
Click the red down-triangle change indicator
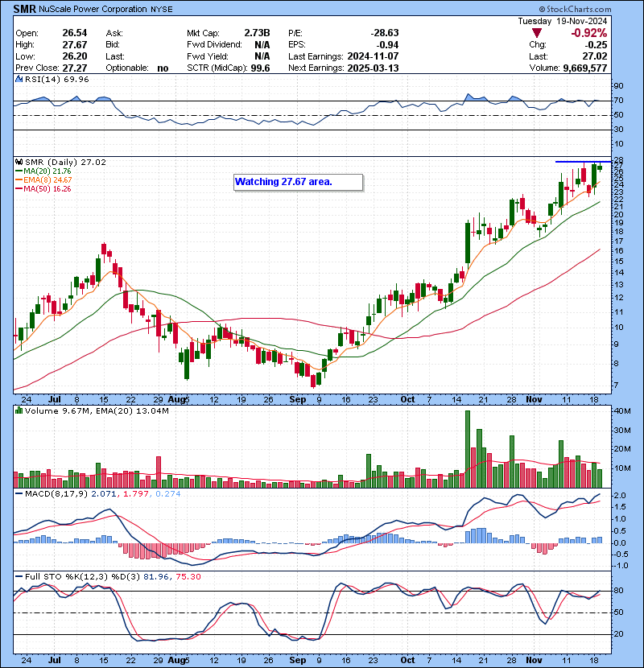(537, 33)
